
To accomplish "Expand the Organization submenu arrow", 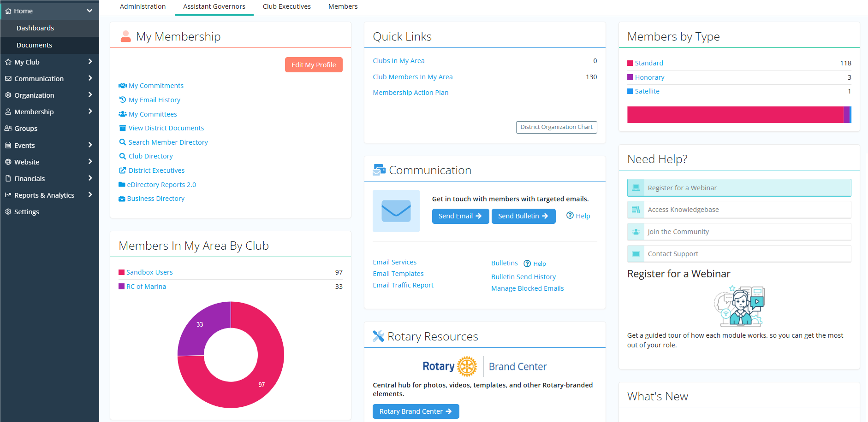I will 90,95.
